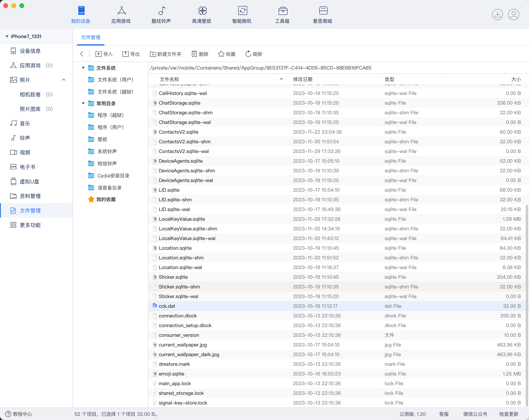Select the ContactsV2.sqlite file
Viewport: 529px width, 420px height.
pyautogui.click(x=338, y=132)
